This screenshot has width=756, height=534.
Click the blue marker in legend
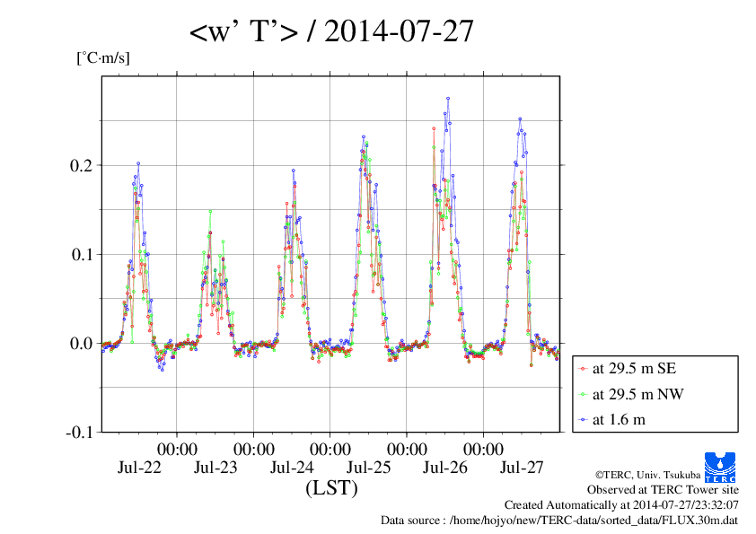(583, 420)
